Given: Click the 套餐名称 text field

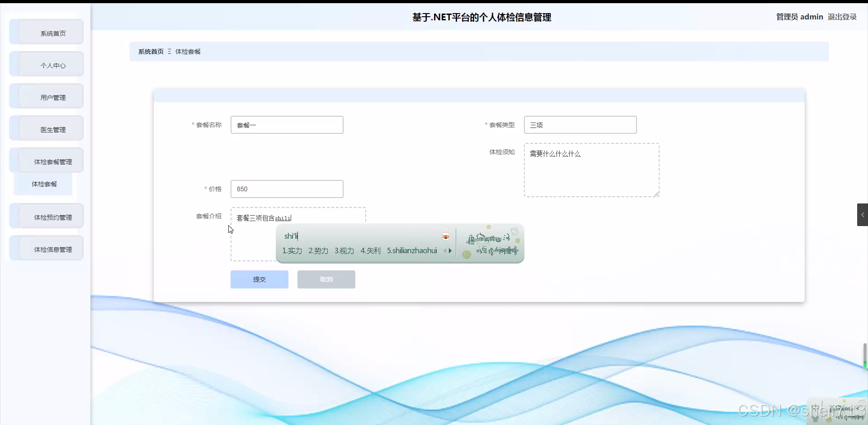Looking at the screenshot, I should (x=287, y=125).
